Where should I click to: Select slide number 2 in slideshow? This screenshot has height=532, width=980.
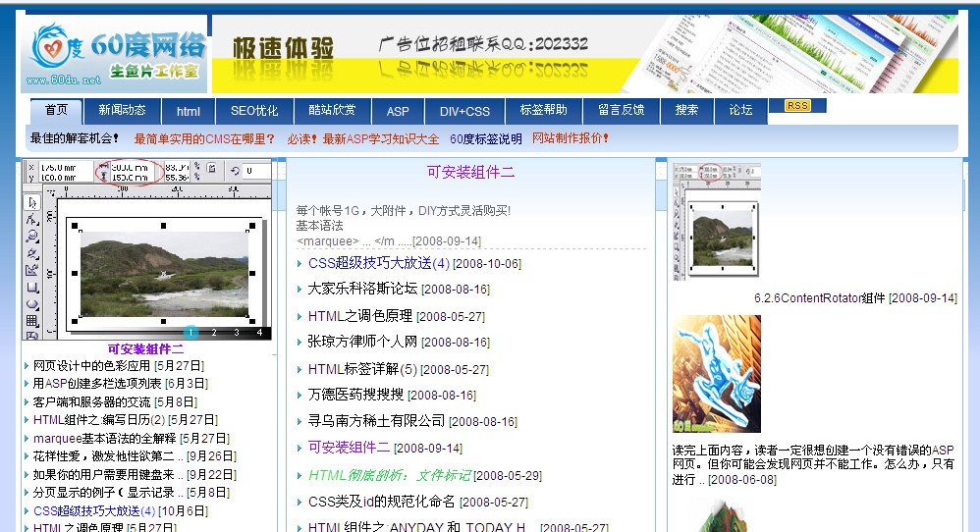pos(214,332)
